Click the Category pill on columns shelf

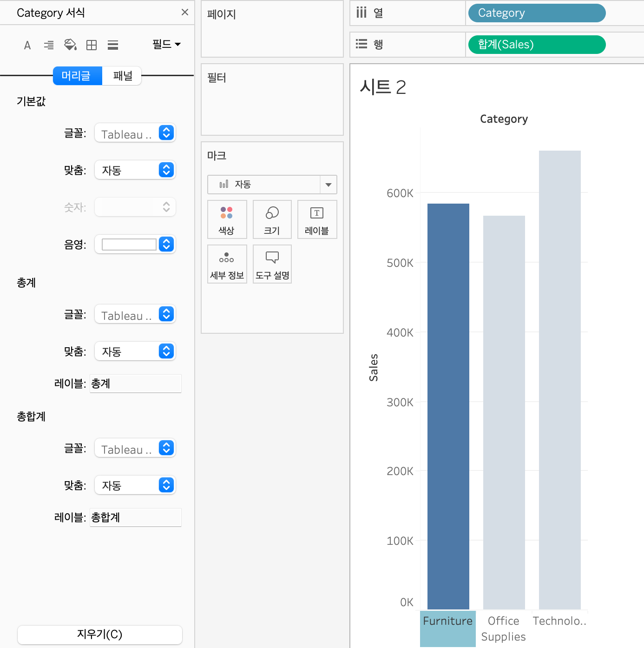tap(537, 13)
